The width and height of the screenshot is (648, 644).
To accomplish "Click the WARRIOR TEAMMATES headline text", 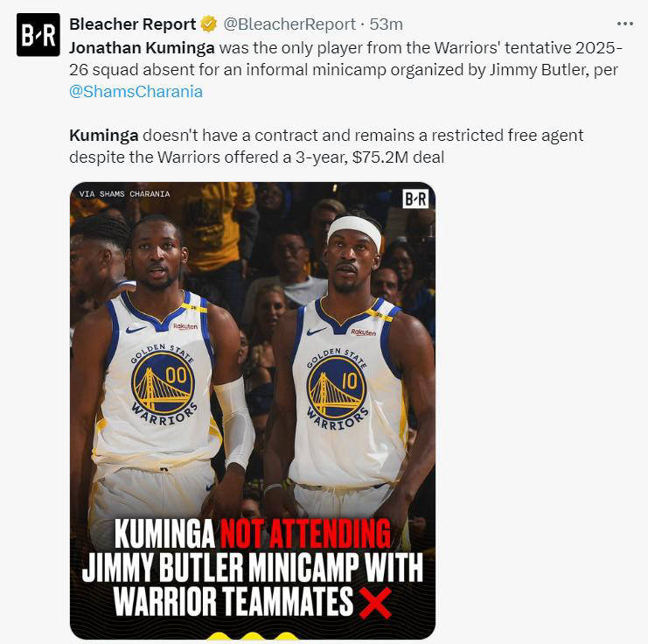I will click(233, 602).
